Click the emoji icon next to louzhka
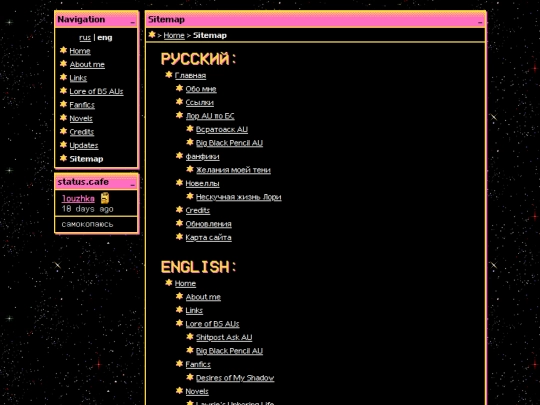Viewport: 540px width, 405px height. [105, 198]
